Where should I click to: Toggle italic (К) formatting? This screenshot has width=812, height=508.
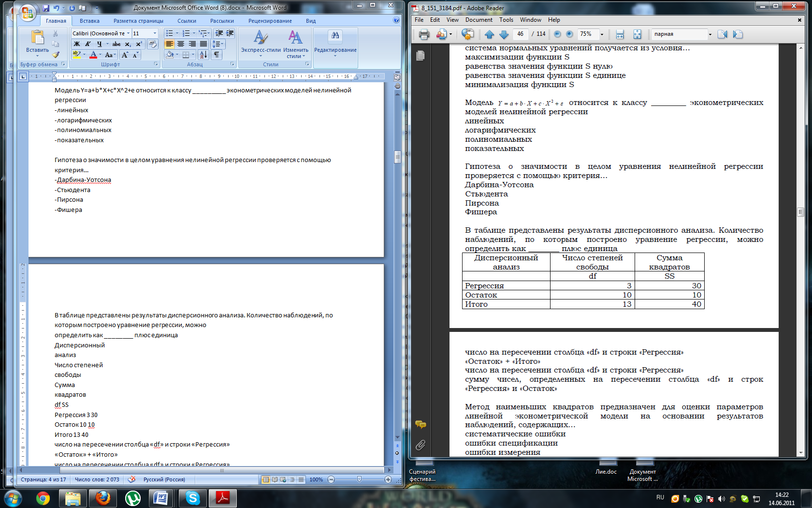[87, 44]
